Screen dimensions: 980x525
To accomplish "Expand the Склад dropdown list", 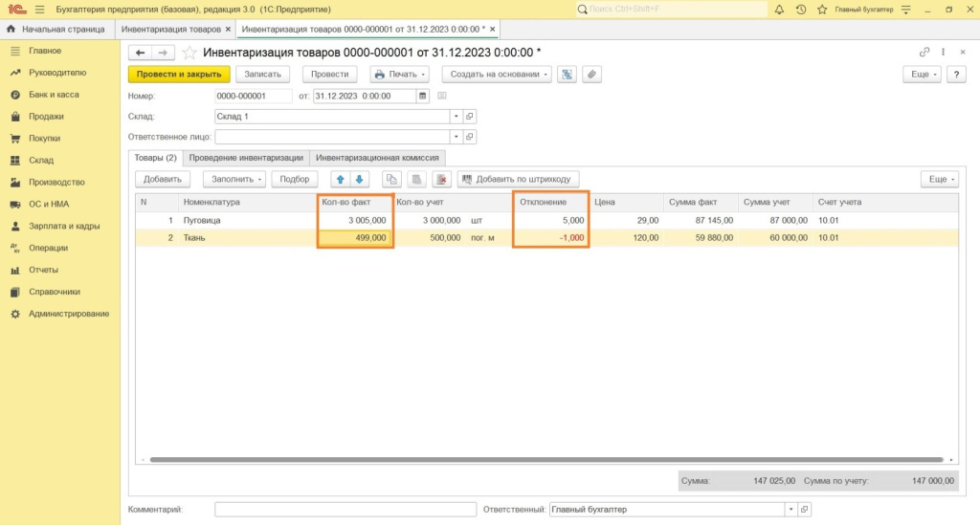I will (457, 117).
